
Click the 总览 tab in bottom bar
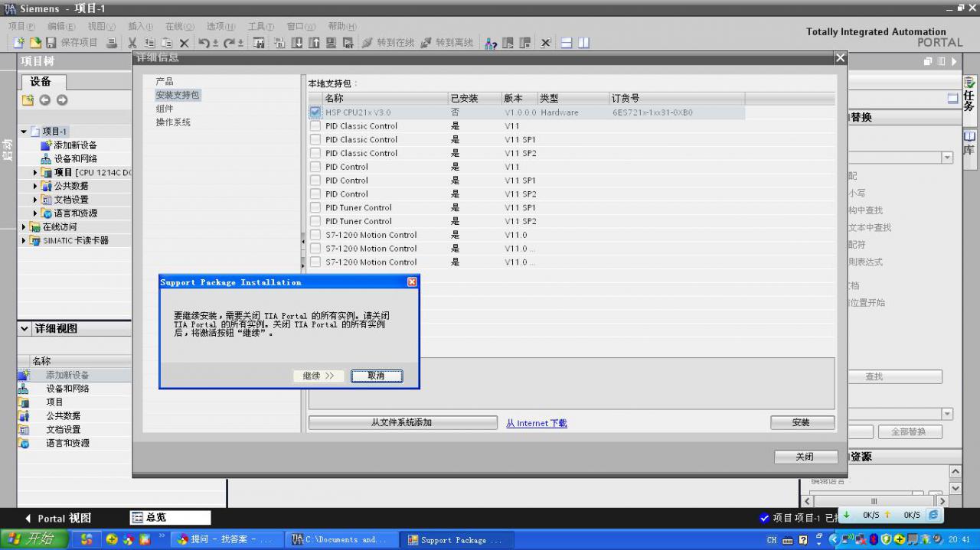coord(170,518)
